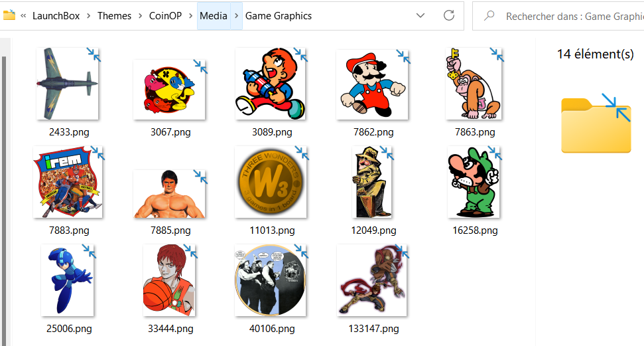The width and height of the screenshot is (644, 346).
Task: Navigate to Themes in the address path
Action: click(114, 16)
